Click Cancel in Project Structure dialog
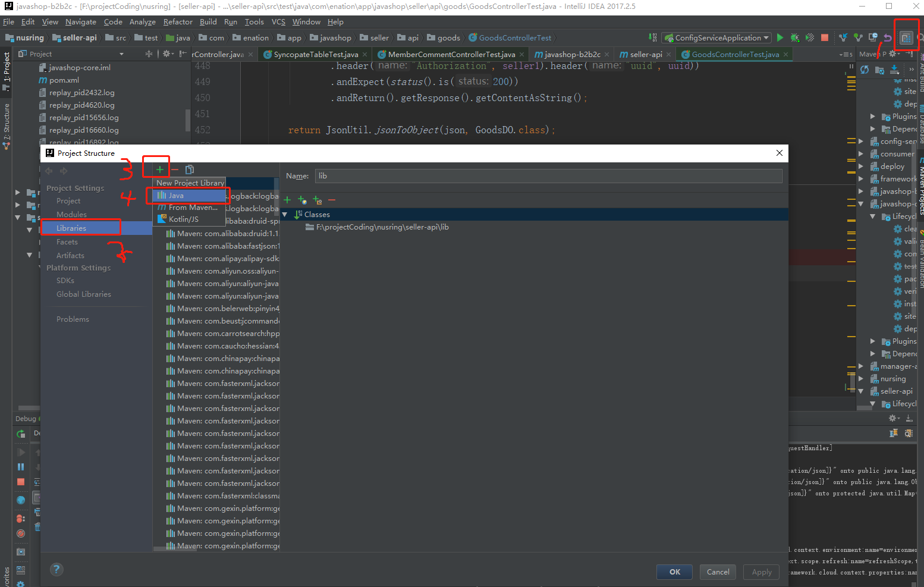The image size is (924, 587). coord(718,572)
